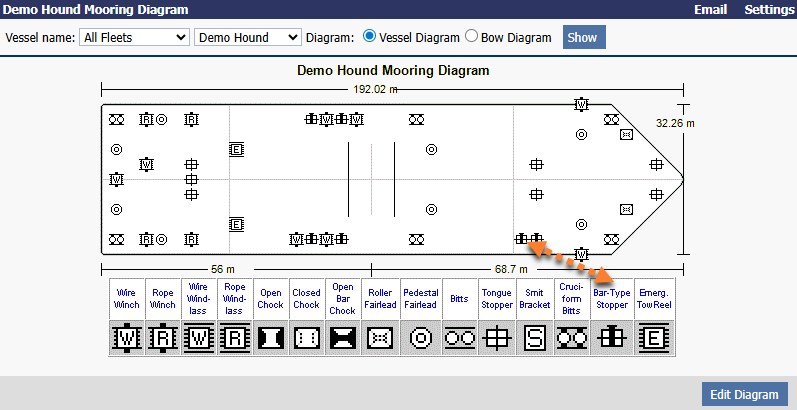Image resolution: width=797 pixels, height=410 pixels.
Task: Select the Open Chock legend icon
Action: tap(271, 339)
